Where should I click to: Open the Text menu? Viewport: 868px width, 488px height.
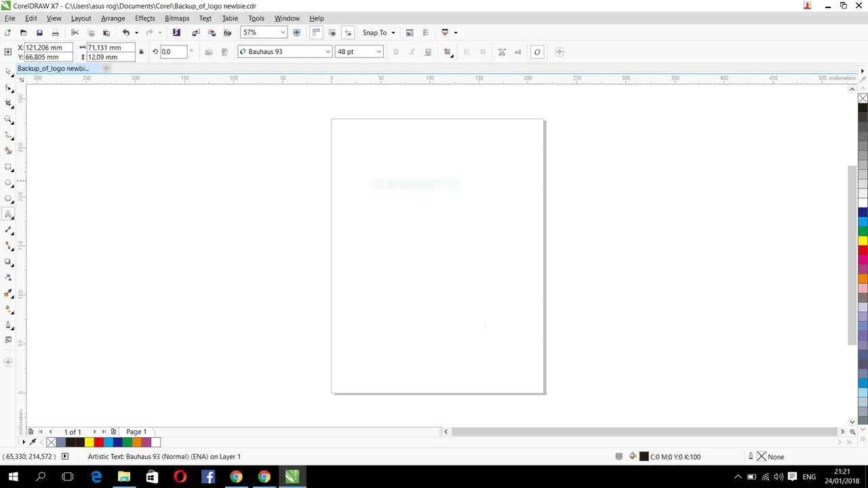(205, 18)
